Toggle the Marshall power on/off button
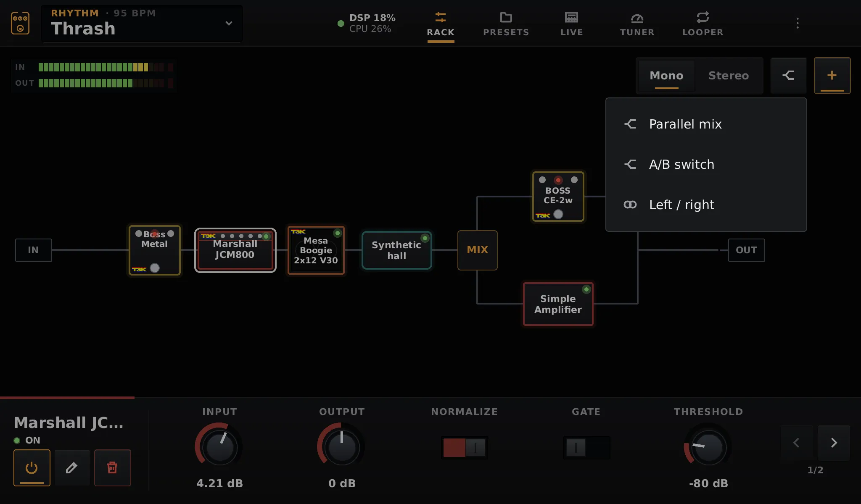 coord(32,467)
